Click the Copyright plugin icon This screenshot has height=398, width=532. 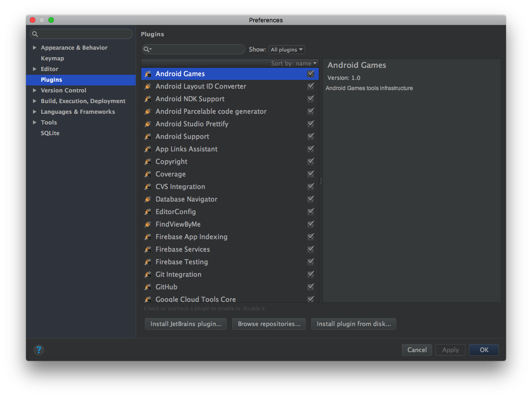pos(148,162)
